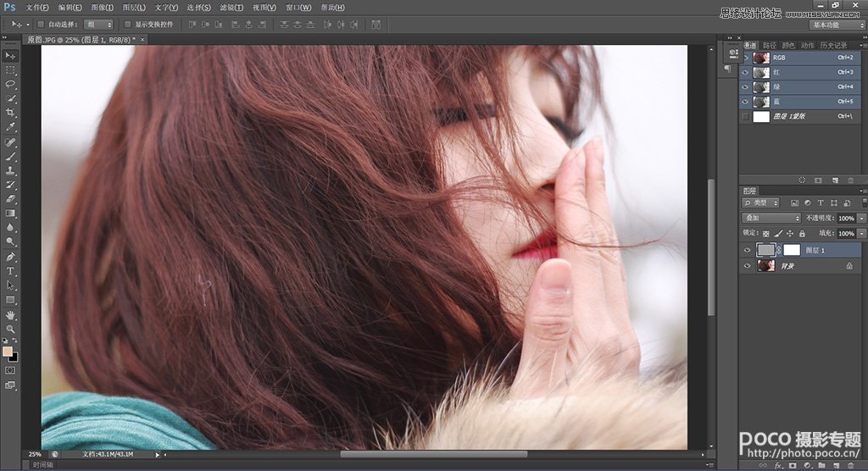
Task: Select the Dodge tool
Action: [10, 241]
